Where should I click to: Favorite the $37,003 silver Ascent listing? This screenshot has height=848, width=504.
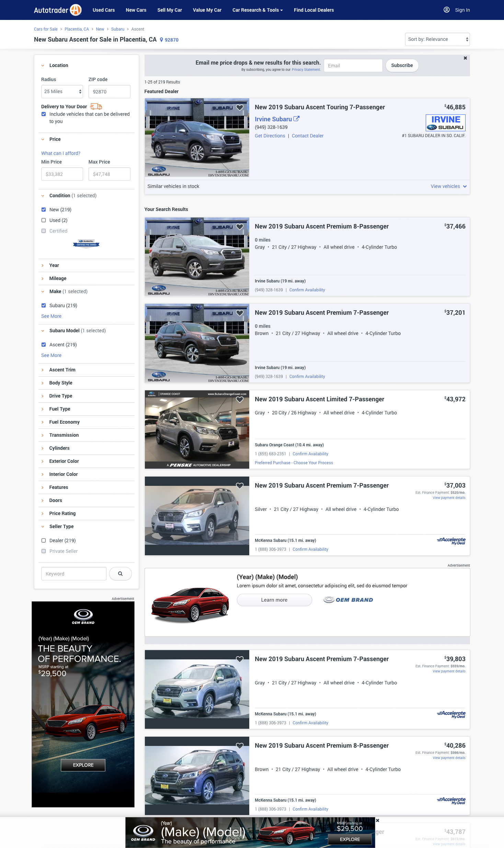click(x=240, y=486)
